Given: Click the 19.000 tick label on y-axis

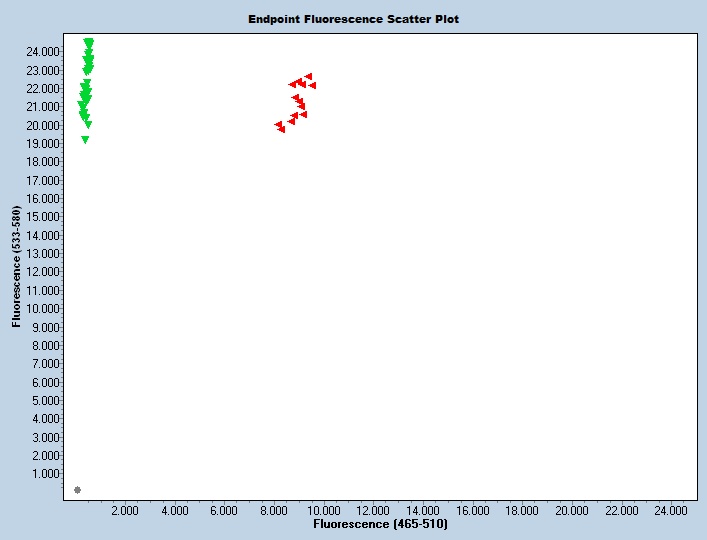Looking at the screenshot, I should [x=43, y=144].
